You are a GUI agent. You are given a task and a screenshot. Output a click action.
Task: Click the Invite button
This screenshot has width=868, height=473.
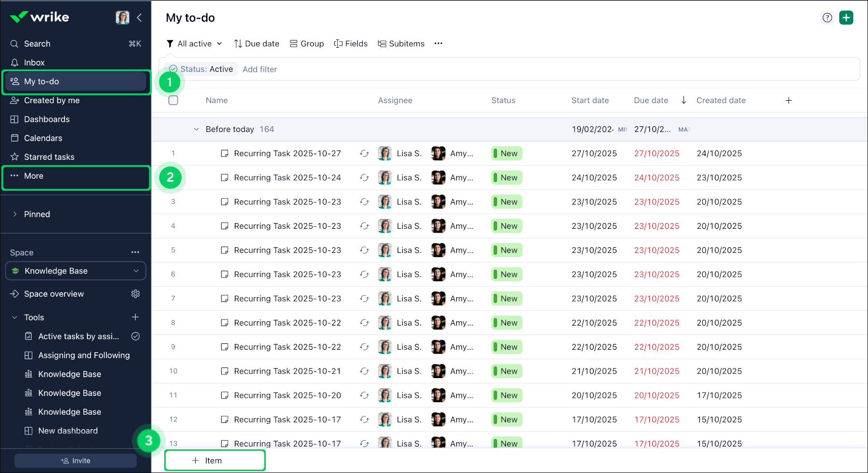76,460
